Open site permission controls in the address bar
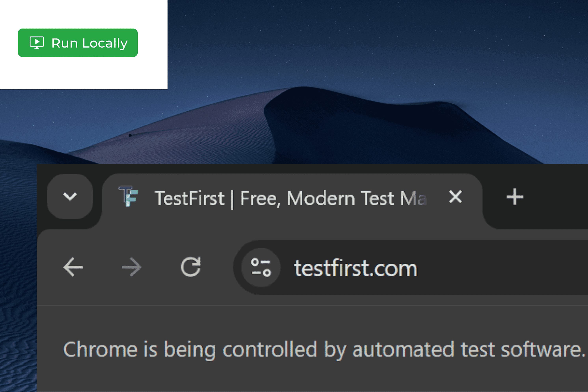 pos(261,267)
